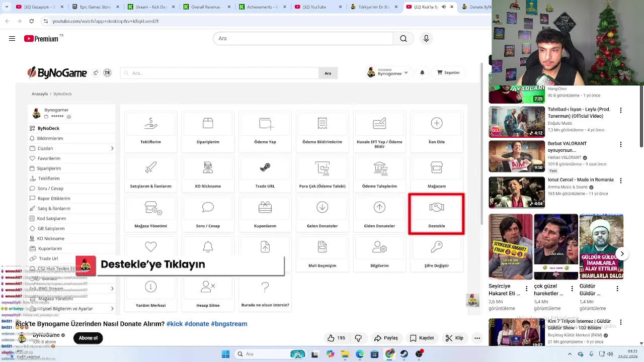This screenshot has width=644, height=362.
Task: Open Satışlarım & İlanlarım sword tile
Action: [x=150, y=173]
